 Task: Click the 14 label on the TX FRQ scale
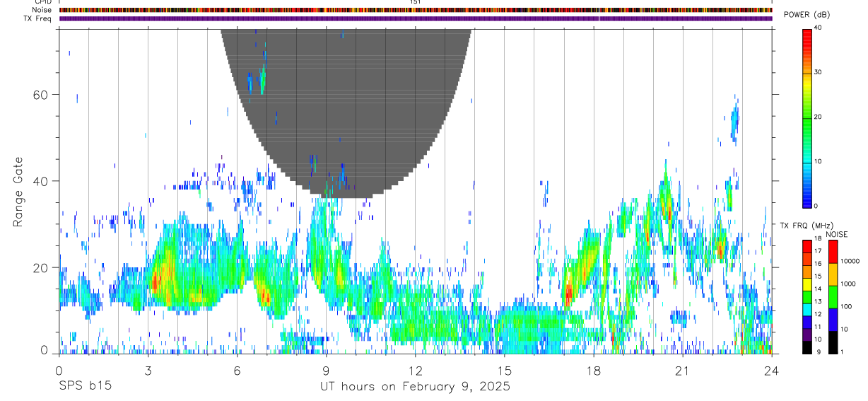818,289
